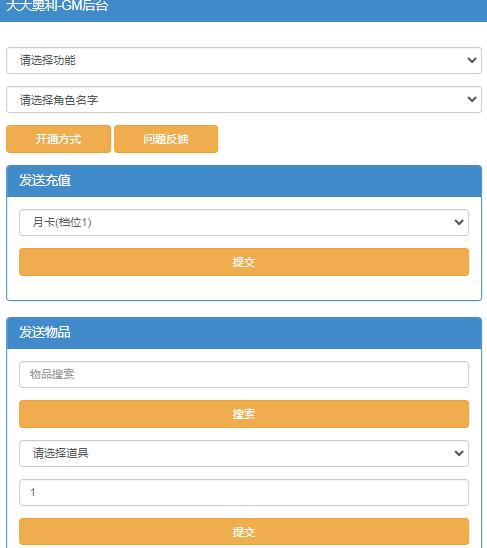This screenshot has height=548, width=487.
Task: Open the 请选择角色名字 dropdown list
Action: tap(244, 100)
